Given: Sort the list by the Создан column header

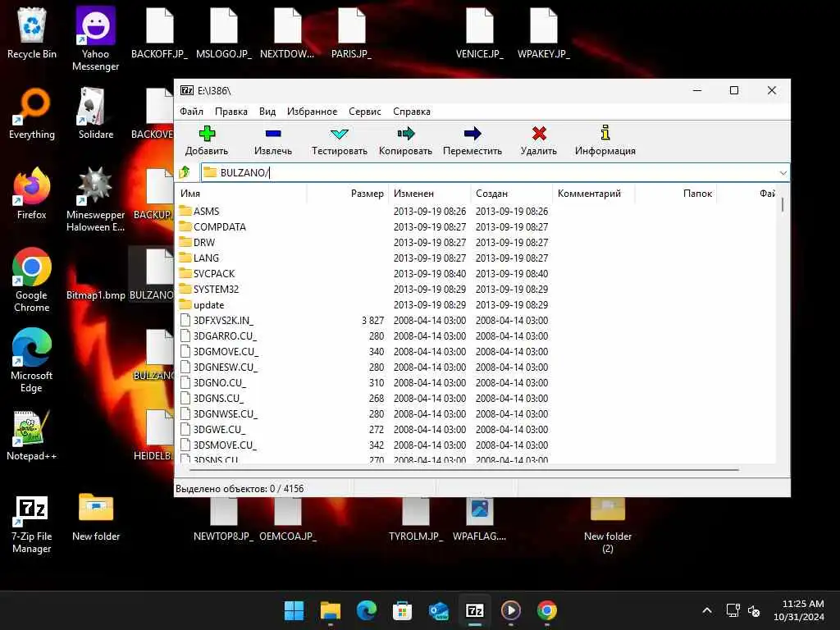Looking at the screenshot, I should tap(512, 194).
